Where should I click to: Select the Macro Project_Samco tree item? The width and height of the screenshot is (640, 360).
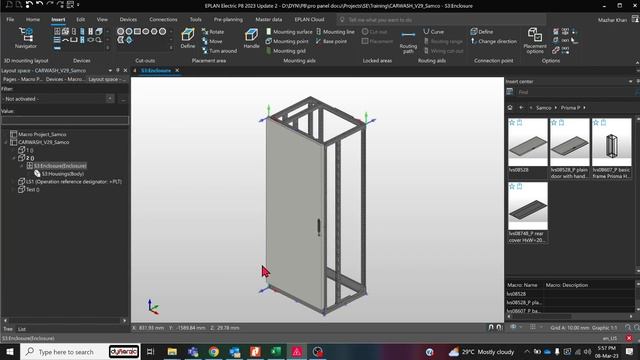coord(42,134)
